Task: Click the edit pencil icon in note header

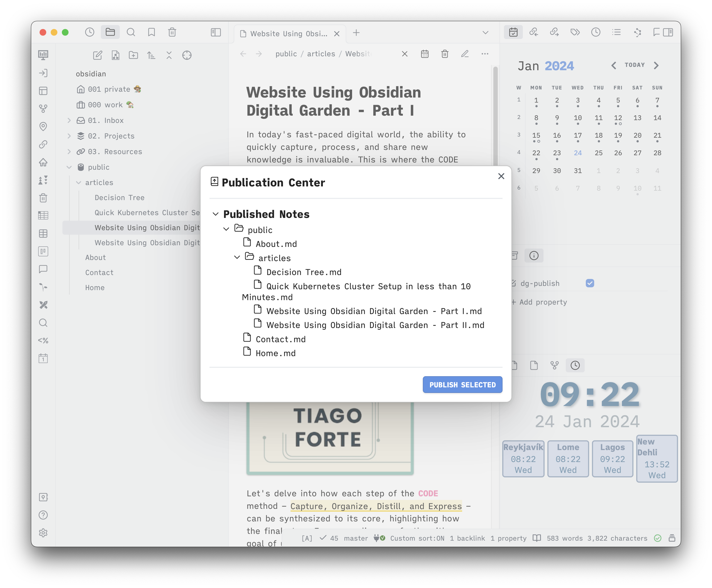Action: pos(465,54)
